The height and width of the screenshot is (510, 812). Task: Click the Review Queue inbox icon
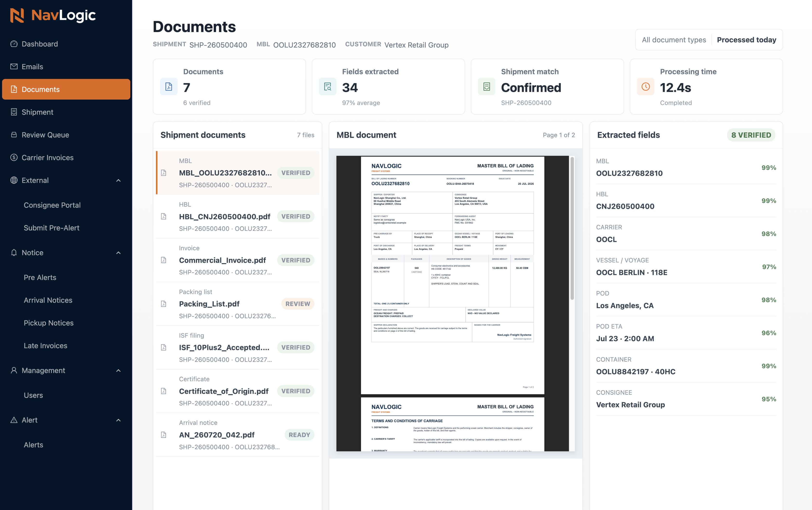[14, 135]
